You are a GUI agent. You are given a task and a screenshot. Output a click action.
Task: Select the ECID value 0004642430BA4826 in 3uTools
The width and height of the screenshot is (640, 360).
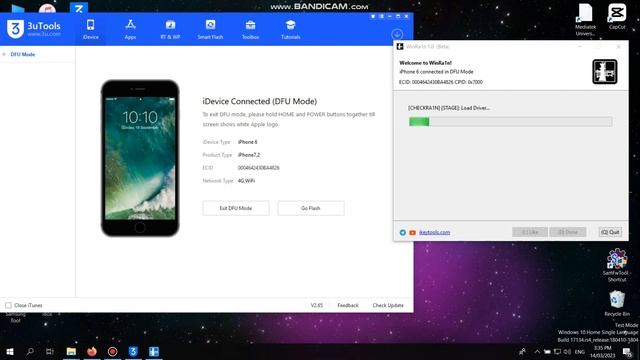click(x=258, y=168)
